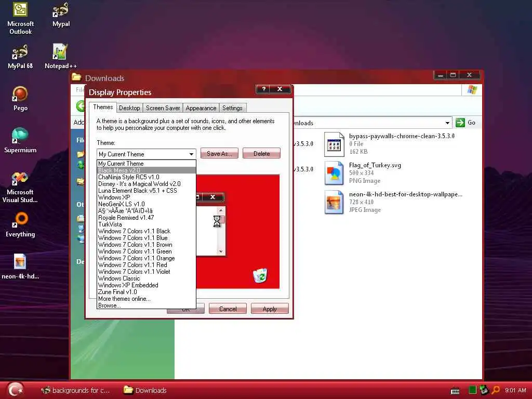
Task: Click the preview window scrollbar up arrow
Action: pyautogui.click(x=221, y=210)
